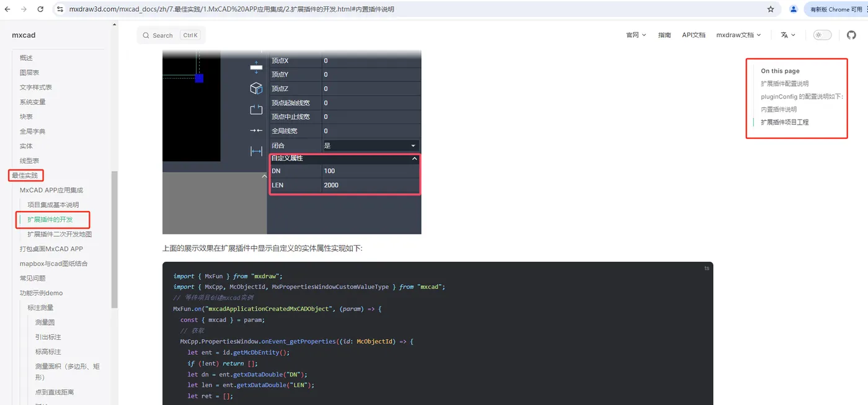This screenshot has height=405, width=868.
Task: Expand the 官网 dropdown menu
Action: click(636, 35)
